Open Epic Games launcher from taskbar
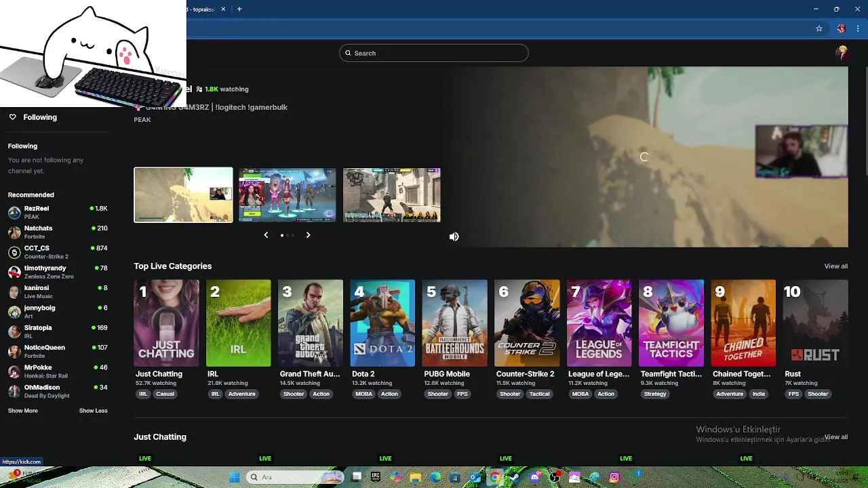 pos(376,477)
